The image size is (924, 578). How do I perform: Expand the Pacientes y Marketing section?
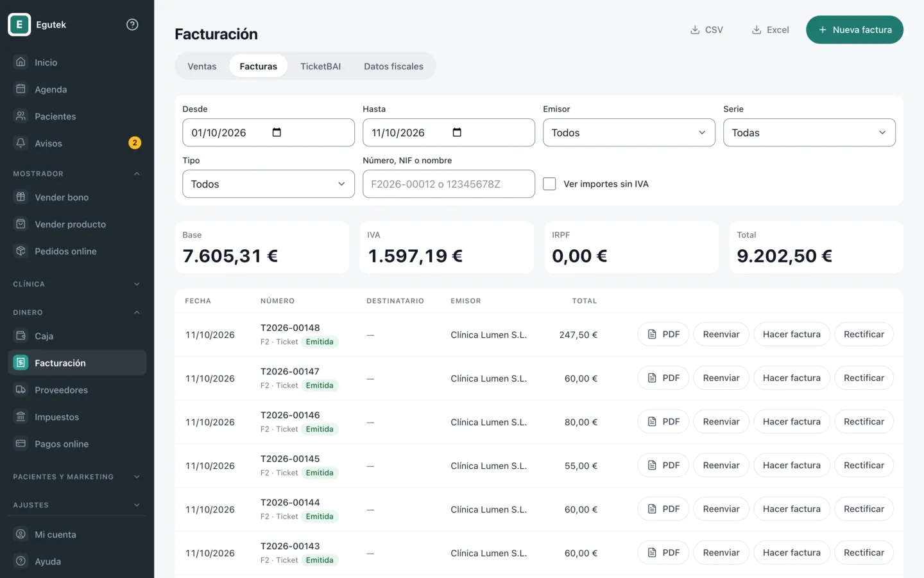[77, 477]
